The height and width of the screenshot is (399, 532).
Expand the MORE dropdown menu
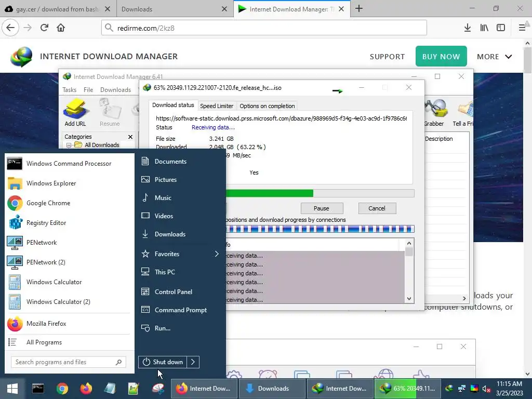(495, 57)
